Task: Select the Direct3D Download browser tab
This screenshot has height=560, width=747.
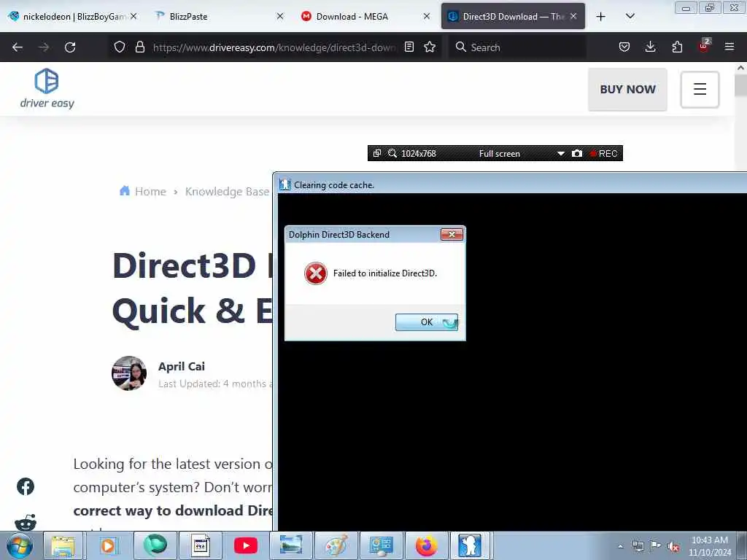Action: 506,16
